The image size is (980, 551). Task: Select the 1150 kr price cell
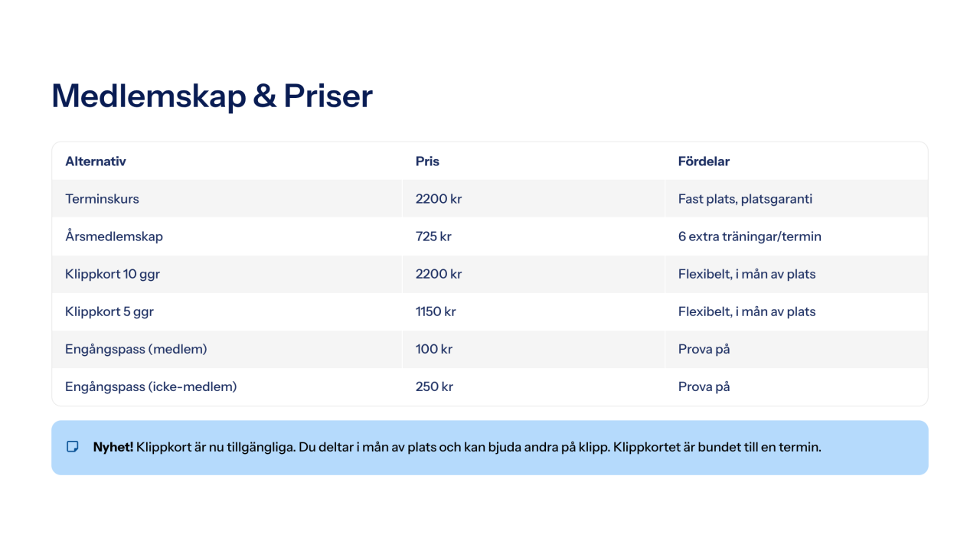coord(436,311)
